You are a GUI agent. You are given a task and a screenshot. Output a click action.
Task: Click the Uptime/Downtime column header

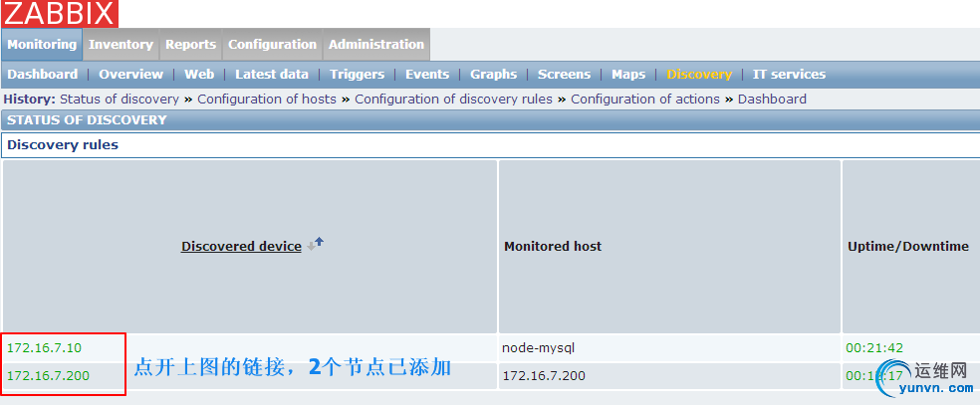coord(908,247)
